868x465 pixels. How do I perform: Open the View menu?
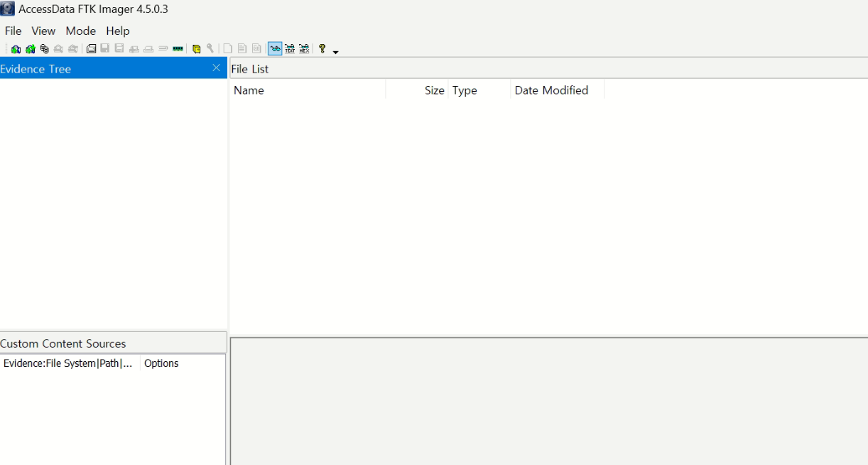coord(43,31)
